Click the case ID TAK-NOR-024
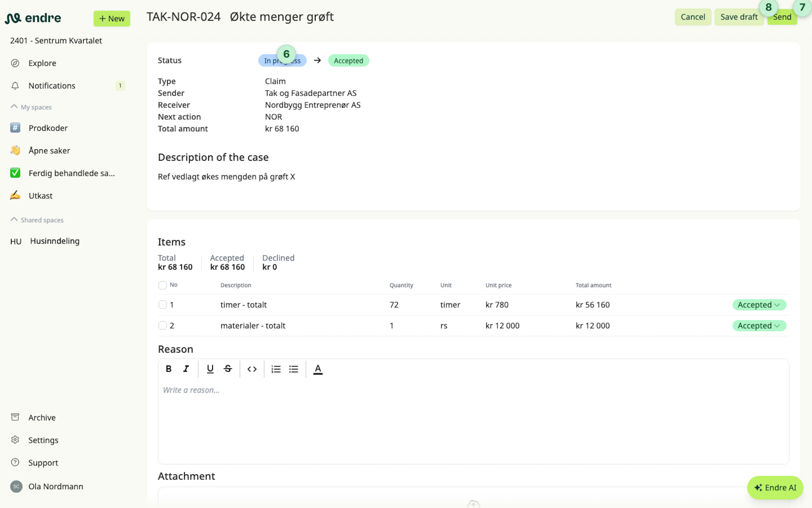Screen dimensions: 812x508 184,17
